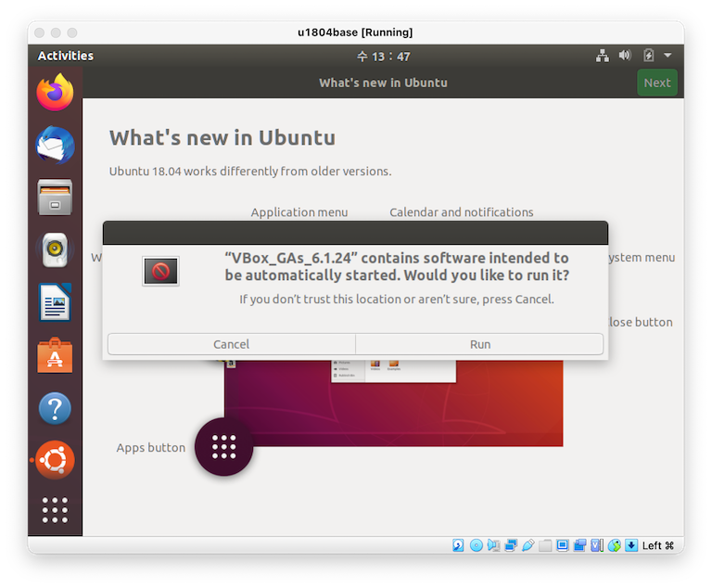Screen dimensions: 712x588
Task: Expand the system menu arrow in top bar
Action: point(667,56)
